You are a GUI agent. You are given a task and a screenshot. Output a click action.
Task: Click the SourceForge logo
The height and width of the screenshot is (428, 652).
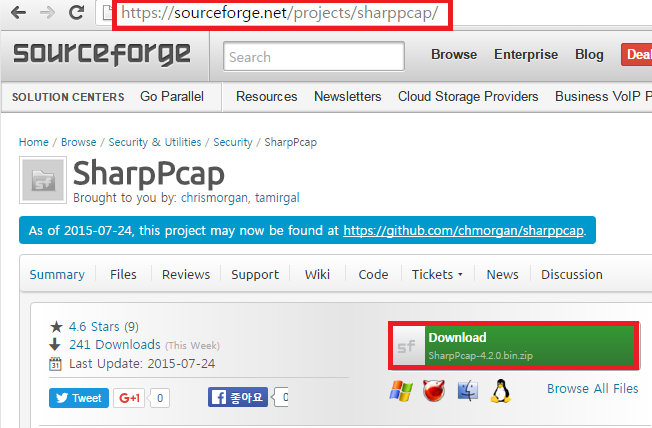coord(102,54)
